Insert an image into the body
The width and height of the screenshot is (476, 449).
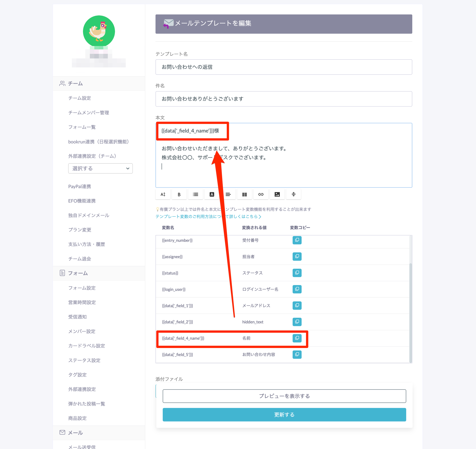(x=277, y=194)
